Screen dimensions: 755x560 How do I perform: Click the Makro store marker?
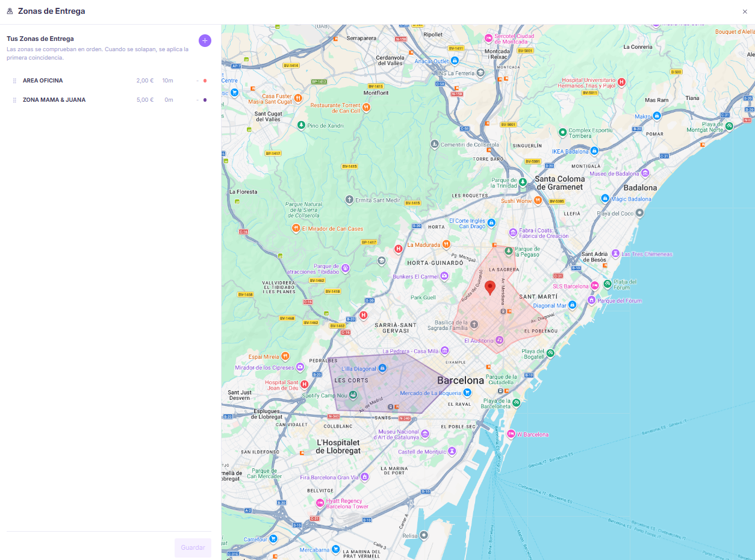pyautogui.click(x=657, y=116)
